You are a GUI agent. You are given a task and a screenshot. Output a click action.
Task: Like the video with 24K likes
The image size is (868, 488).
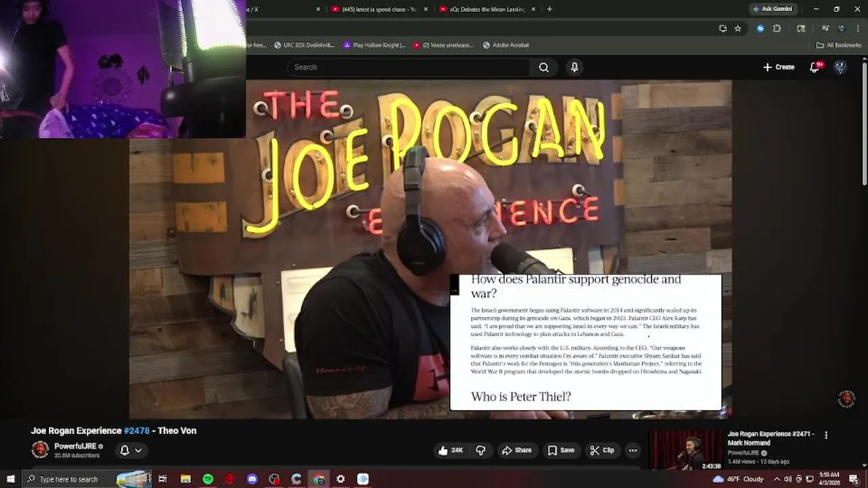coord(450,450)
